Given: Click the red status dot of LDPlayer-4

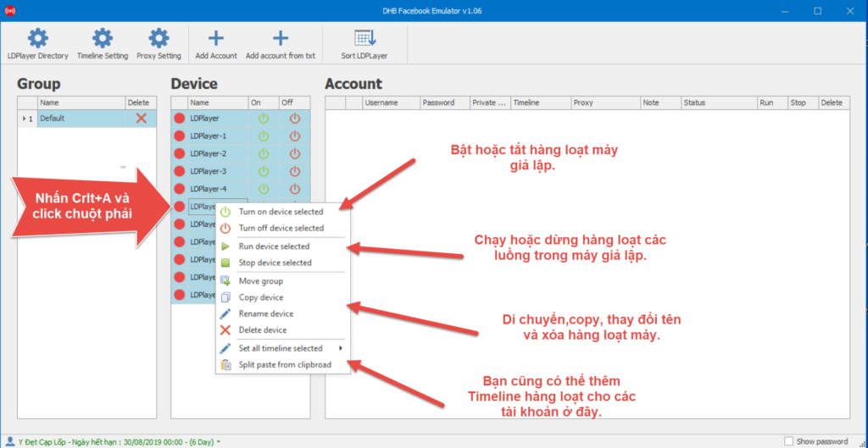Looking at the screenshot, I should [180, 189].
